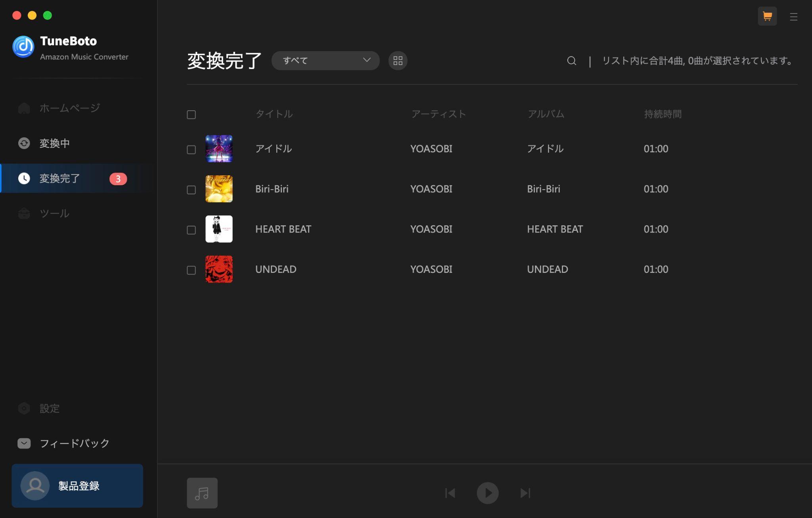Viewport: 812px width, 518px height.
Task: Click the Biri-Biri album name
Action: [x=544, y=189]
